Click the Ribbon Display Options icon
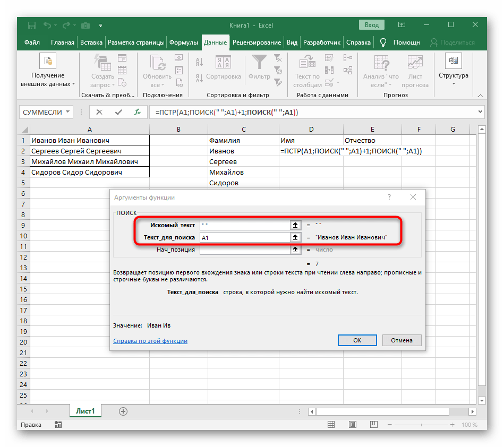This screenshot has height=447, width=504. tap(402, 25)
